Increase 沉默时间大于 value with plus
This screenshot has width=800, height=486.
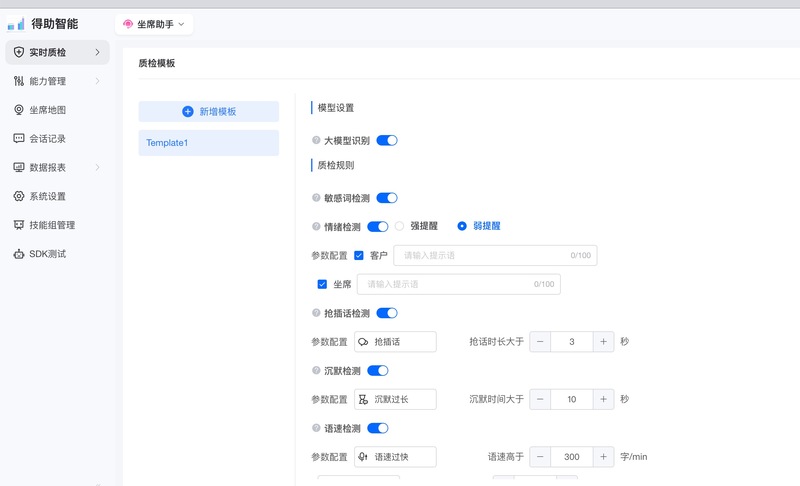coord(603,399)
